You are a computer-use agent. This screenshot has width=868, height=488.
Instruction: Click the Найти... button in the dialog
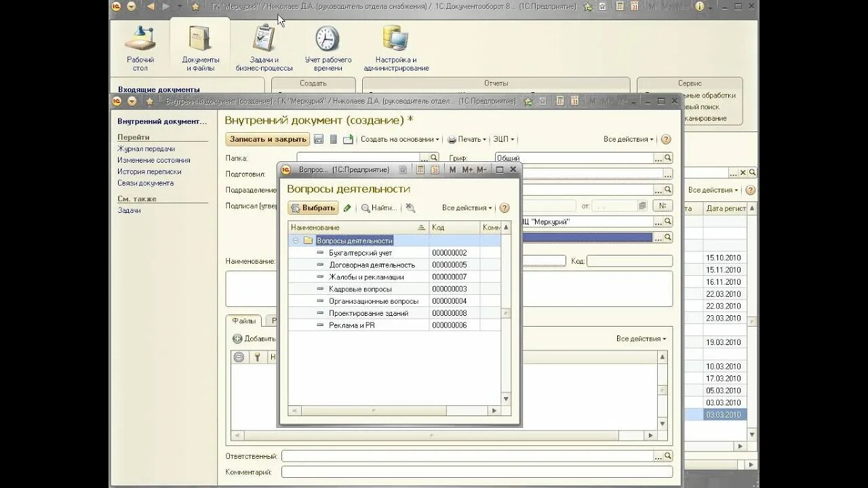coord(379,208)
